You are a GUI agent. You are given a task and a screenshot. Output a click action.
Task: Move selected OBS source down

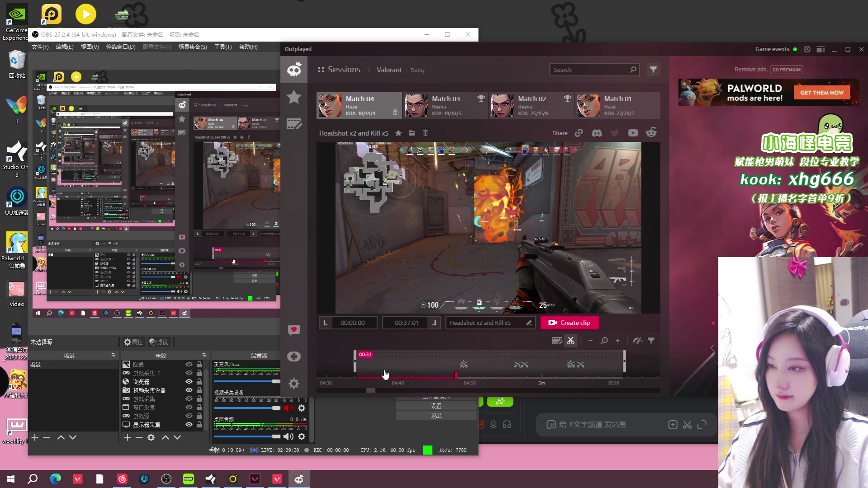click(x=177, y=437)
